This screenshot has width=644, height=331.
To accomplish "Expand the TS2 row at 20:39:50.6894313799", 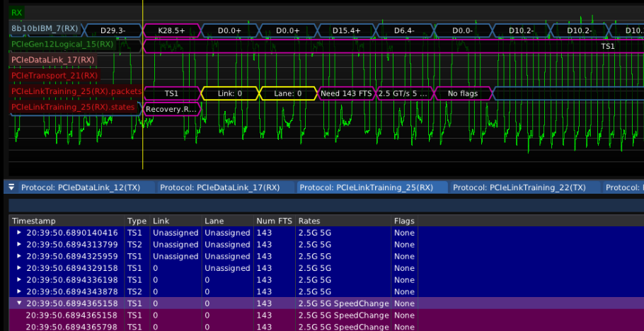I will [x=18, y=244].
